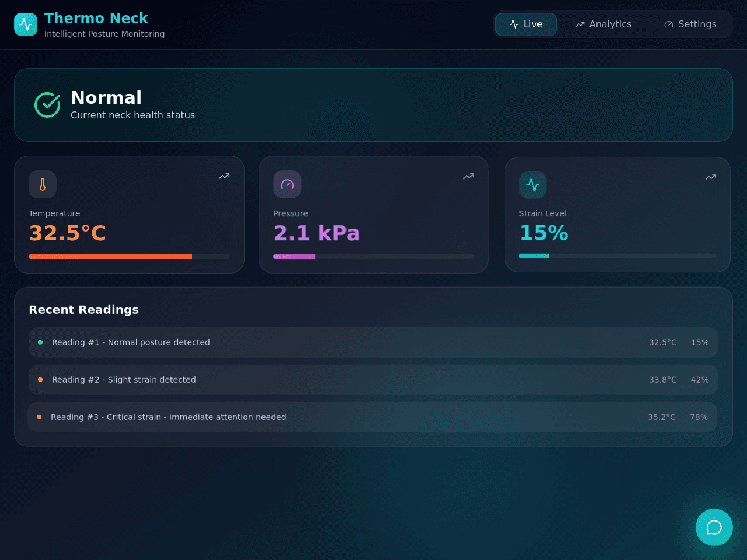The height and width of the screenshot is (560, 747).
Task: Click the orange status dot of Reading #2
Action: pos(40,380)
